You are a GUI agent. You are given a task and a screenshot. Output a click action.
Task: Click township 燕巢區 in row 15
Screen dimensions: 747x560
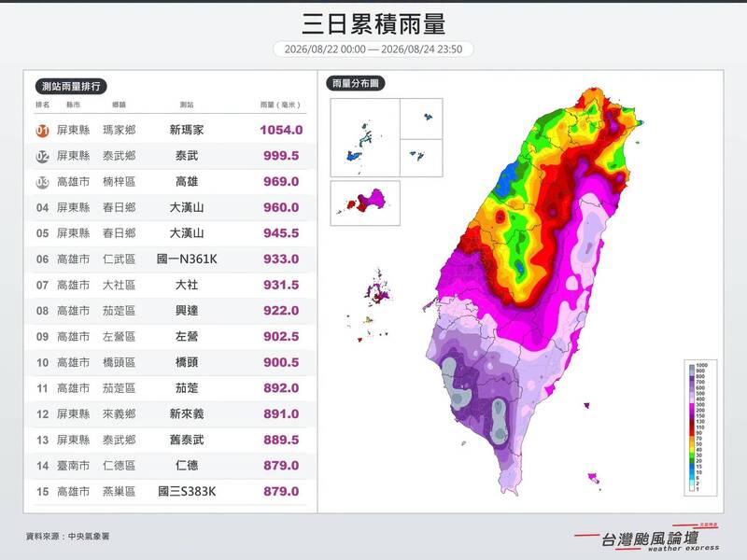(x=120, y=492)
